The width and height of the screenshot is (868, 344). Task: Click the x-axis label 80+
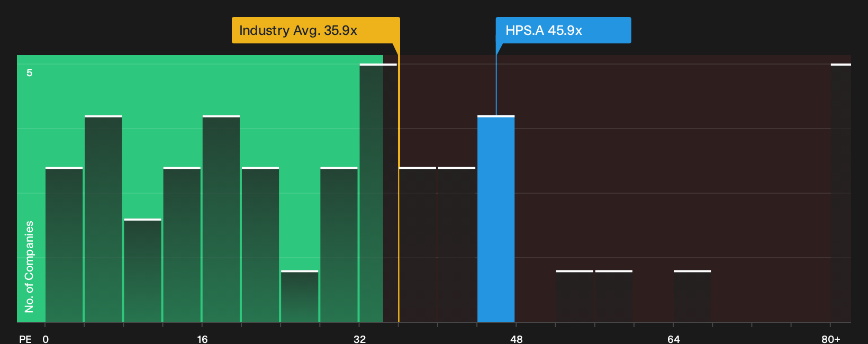pyautogui.click(x=830, y=339)
